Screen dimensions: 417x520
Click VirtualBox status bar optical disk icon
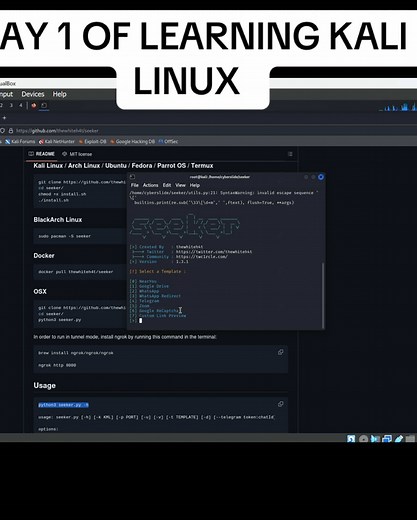click(x=363, y=439)
